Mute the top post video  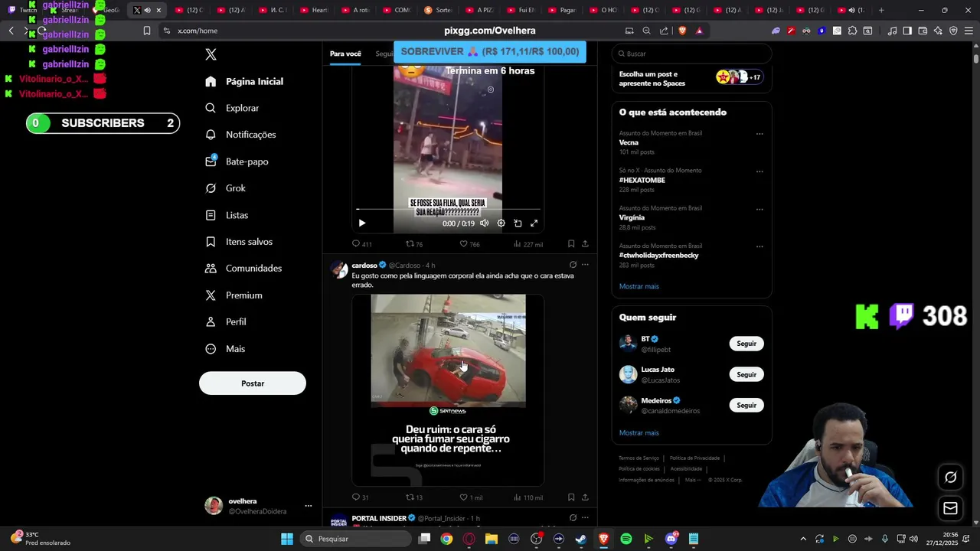[x=484, y=223]
